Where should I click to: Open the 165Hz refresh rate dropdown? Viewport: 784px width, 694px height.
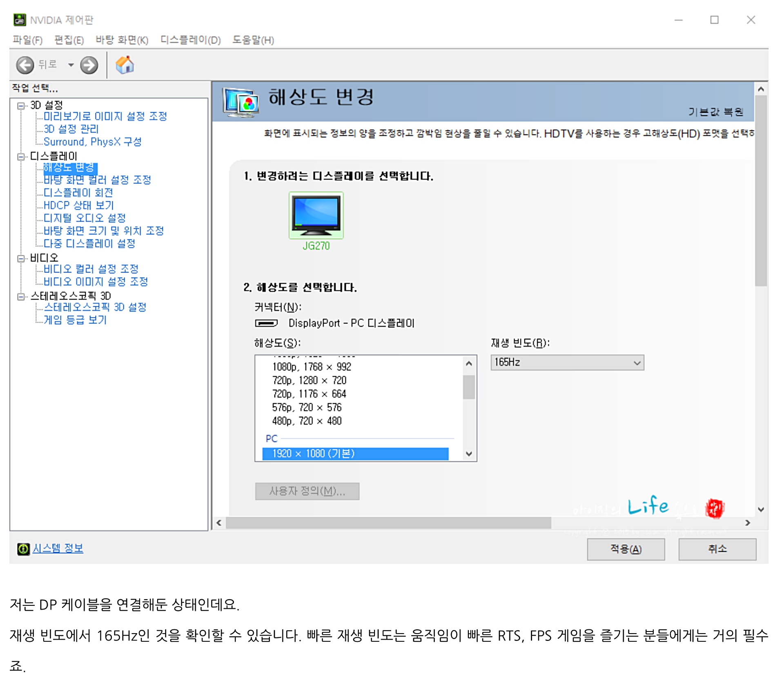[x=567, y=363]
